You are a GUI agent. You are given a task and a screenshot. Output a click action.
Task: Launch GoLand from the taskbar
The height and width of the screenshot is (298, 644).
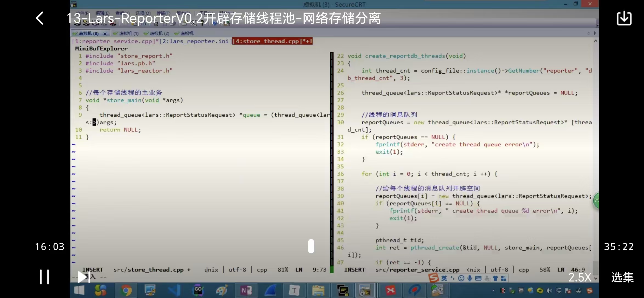pyautogui.click(x=198, y=290)
